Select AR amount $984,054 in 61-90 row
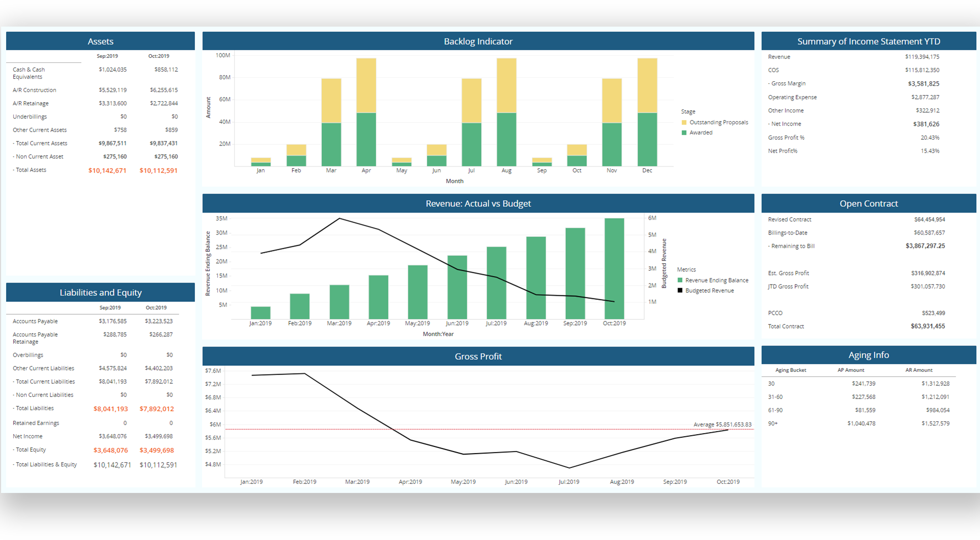The height and width of the screenshot is (540, 980). (x=938, y=410)
